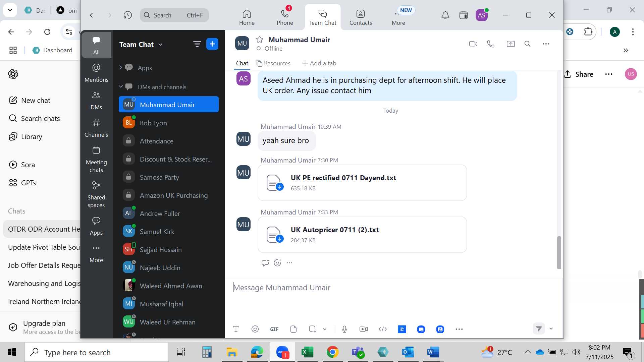Viewport: 644px width, 362px height.
Task: Open send options dropdown arrow
Action: point(551,329)
